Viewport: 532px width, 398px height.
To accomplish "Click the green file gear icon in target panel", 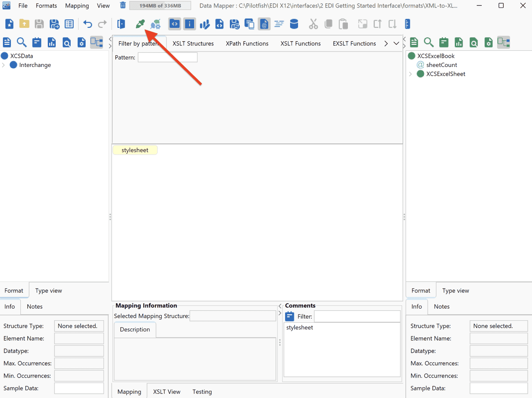I will (x=489, y=42).
